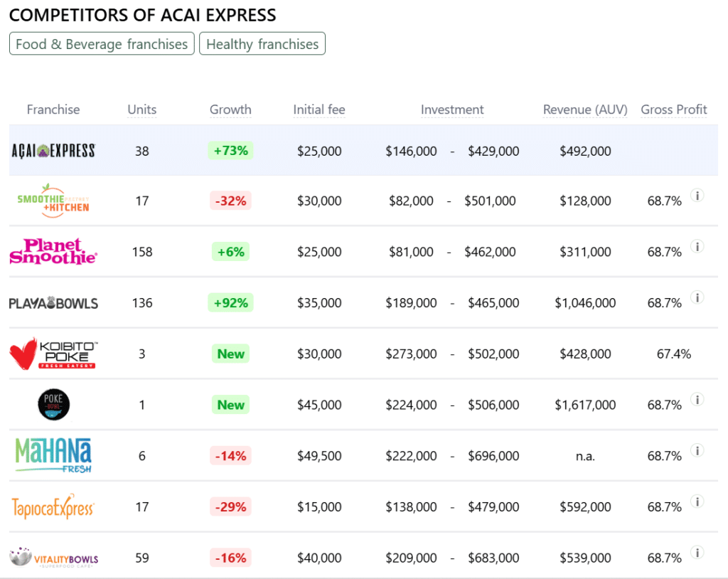Click the Revenue (AUV) column header
Viewport: 728px width, 579px height.
585,110
